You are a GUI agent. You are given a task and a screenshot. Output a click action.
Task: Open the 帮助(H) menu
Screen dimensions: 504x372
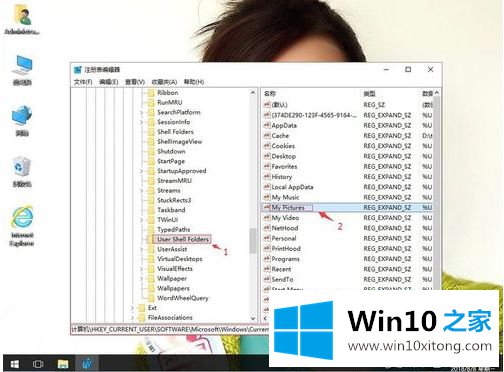pyautogui.click(x=194, y=82)
